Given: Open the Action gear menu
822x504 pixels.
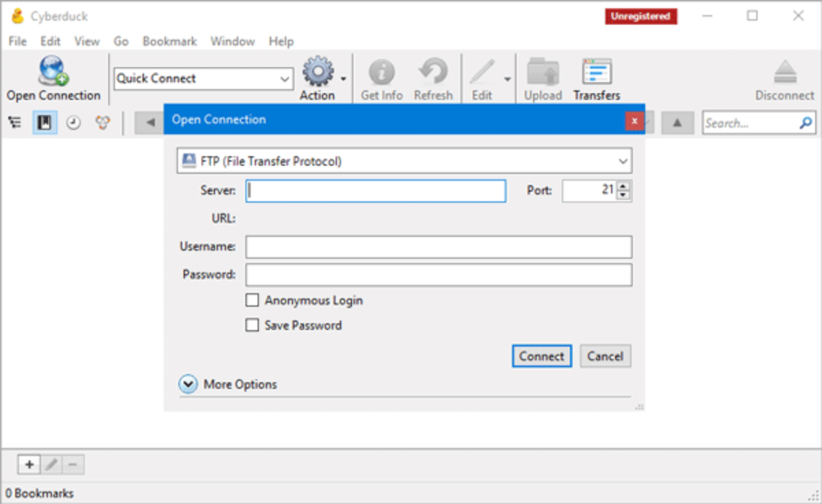Looking at the screenshot, I should click(318, 71).
